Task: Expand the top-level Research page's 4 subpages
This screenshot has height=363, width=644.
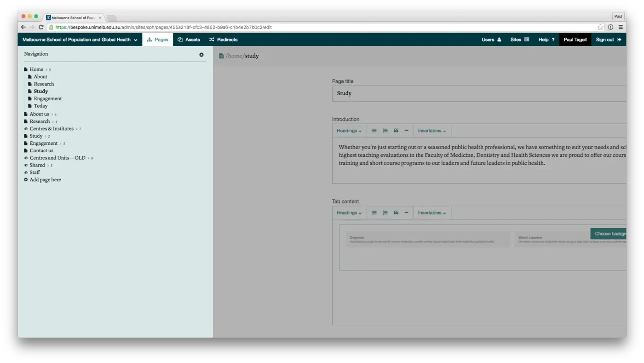Action: pyautogui.click(x=54, y=121)
